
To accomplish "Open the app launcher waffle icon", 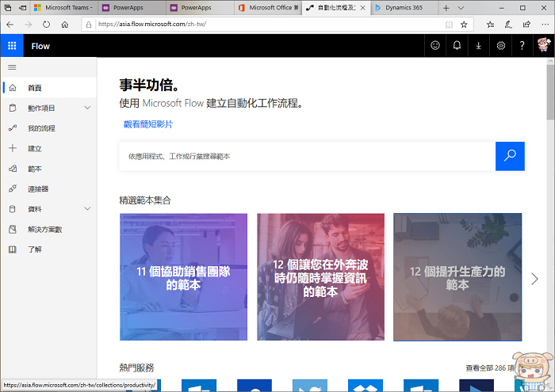I will pos(12,46).
